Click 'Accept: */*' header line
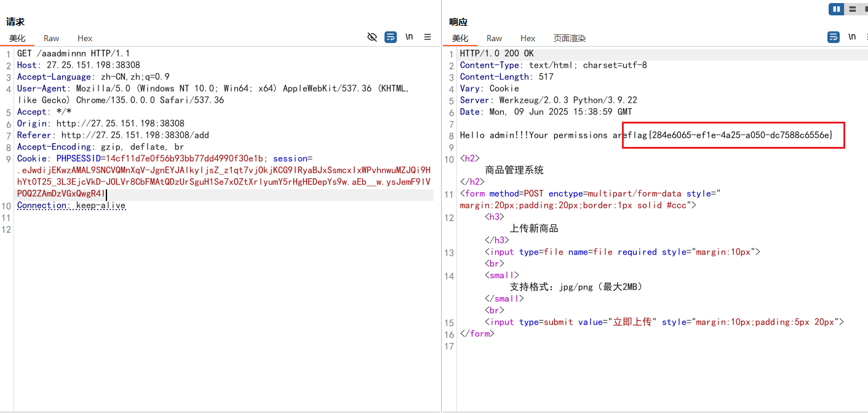This screenshot has height=413, width=868. point(44,112)
